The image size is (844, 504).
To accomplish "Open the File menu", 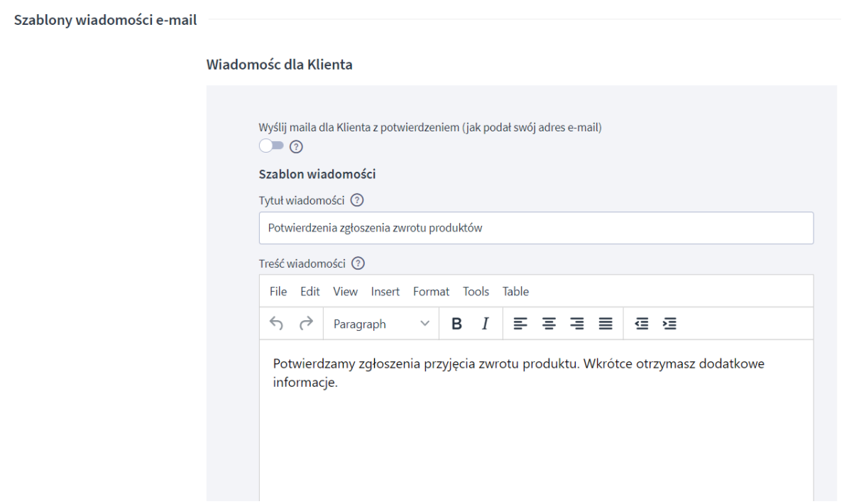I will pos(278,291).
